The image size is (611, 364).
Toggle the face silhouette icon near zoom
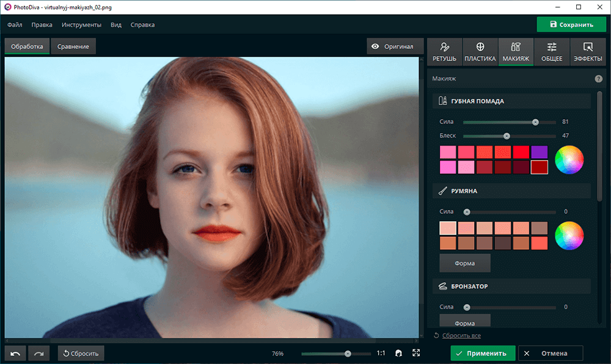[x=398, y=353]
